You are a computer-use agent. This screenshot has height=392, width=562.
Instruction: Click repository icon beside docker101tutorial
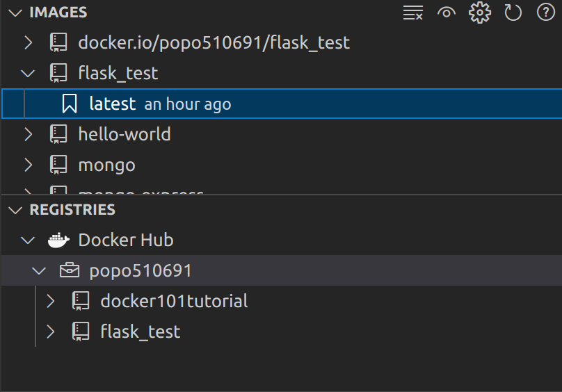81,301
